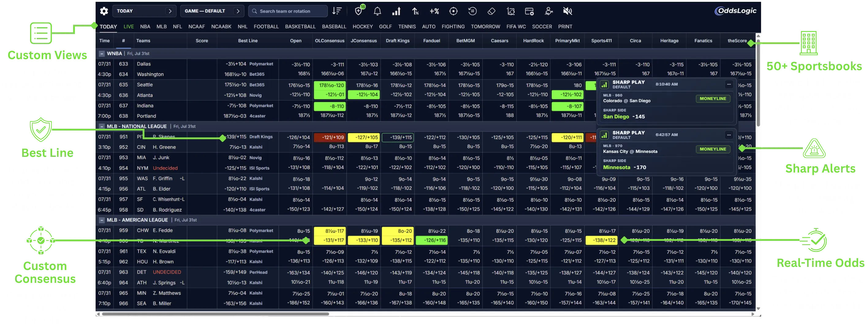Click the rotation number column header
The width and height of the screenshot is (868, 327).
tap(123, 41)
